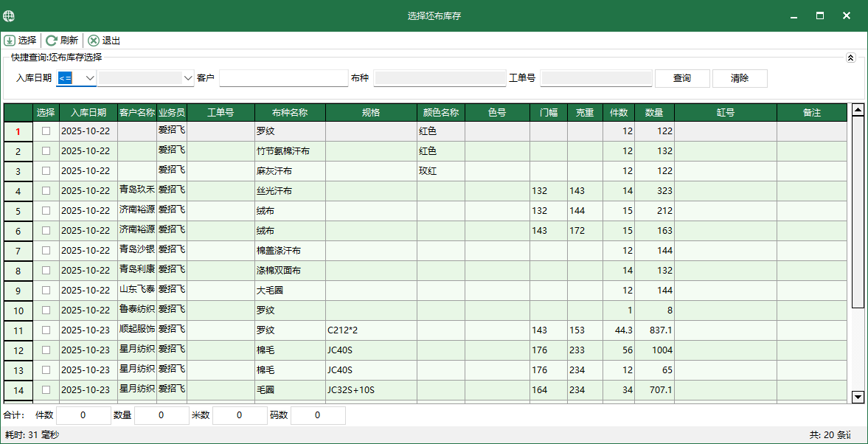868x444 pixels.
Task: Check the checkbox on row 1
Action: tap(45, 131)
